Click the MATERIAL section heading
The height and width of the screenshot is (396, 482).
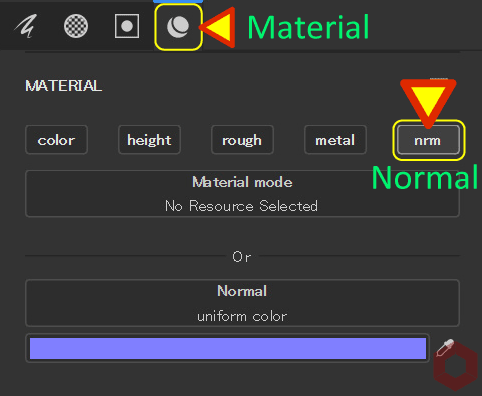pyautogui.click(x=63, y=86)
